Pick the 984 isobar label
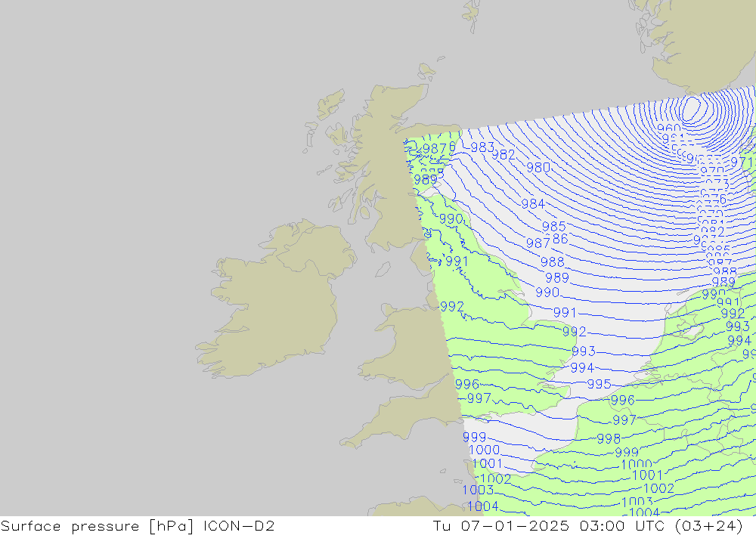 pos(533,204)
